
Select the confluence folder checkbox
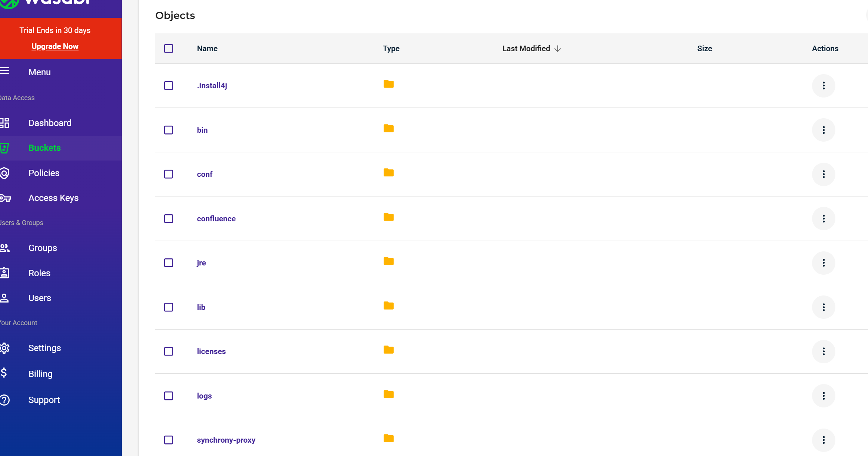click(x=169, y=219)
